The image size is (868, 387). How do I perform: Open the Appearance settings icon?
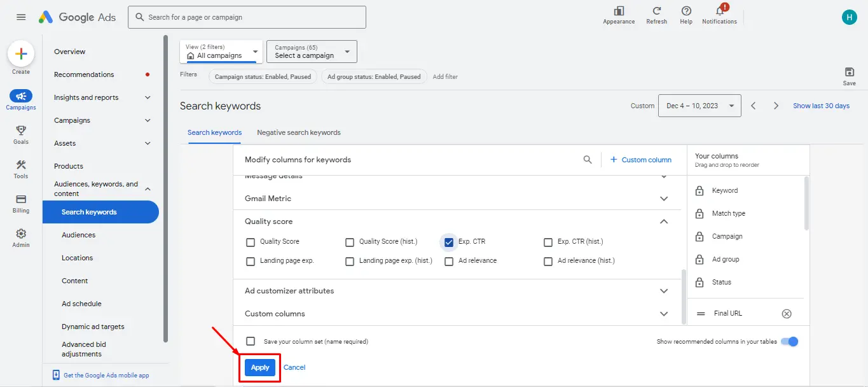(x=619, y=11)
